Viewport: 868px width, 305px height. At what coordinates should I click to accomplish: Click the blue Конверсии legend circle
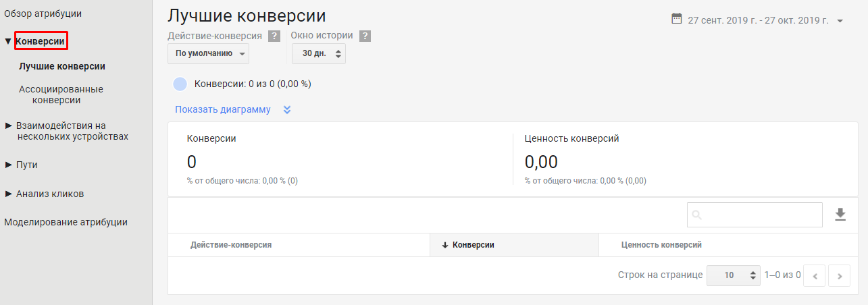pos(180,84)
